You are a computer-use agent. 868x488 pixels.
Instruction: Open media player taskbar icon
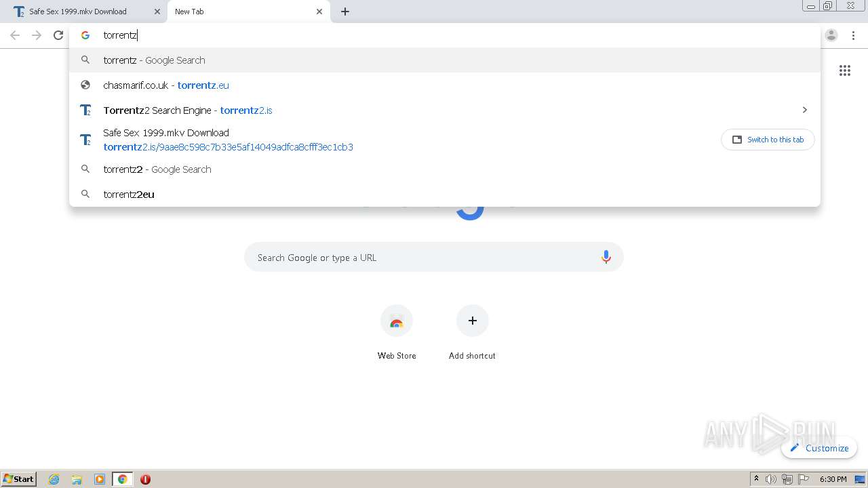[x=100, y=479]
